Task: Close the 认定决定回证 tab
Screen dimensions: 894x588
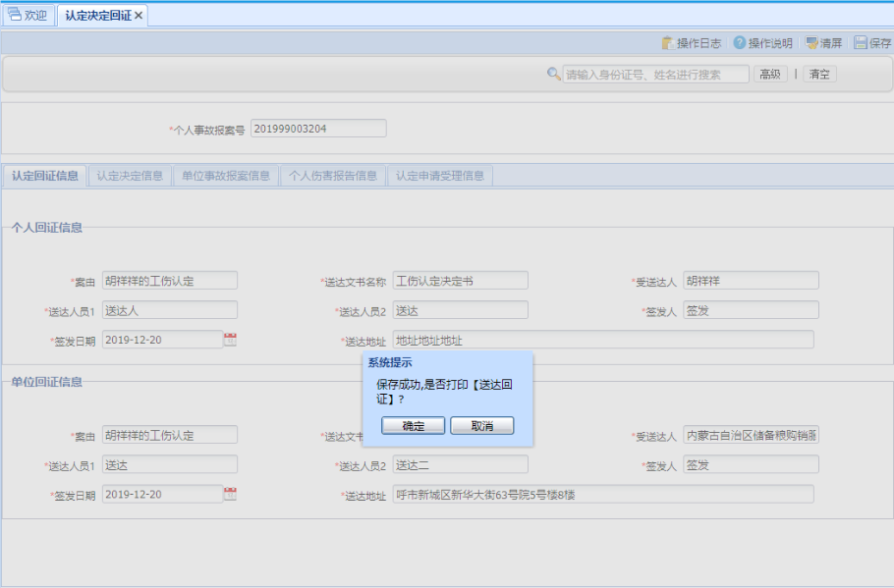Action: tap(139, 16)
